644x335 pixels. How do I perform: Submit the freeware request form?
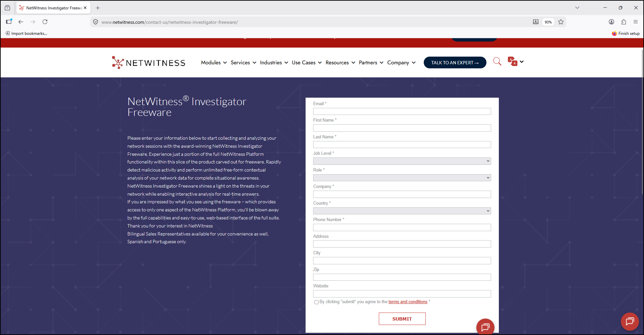click(402, 319)
